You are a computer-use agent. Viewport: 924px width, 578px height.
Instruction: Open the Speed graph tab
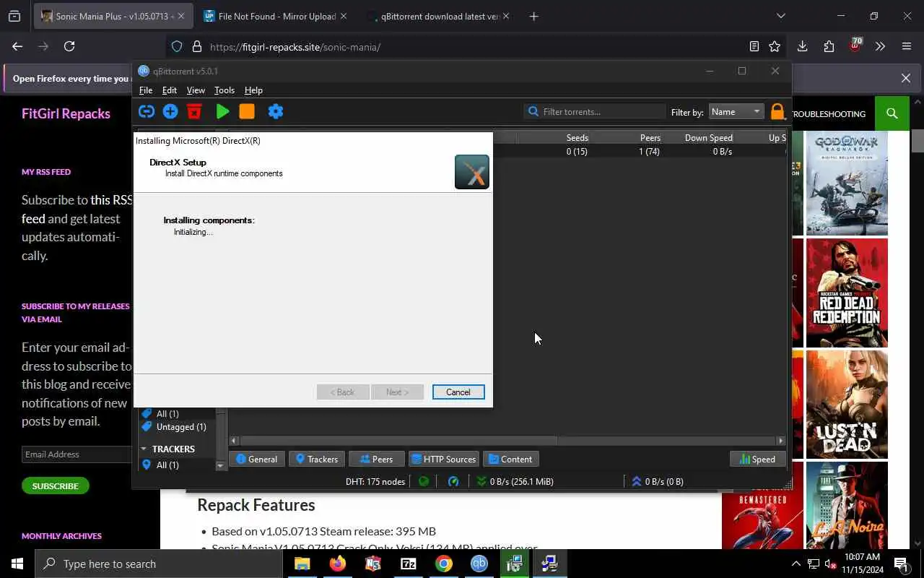pos(757,459)
